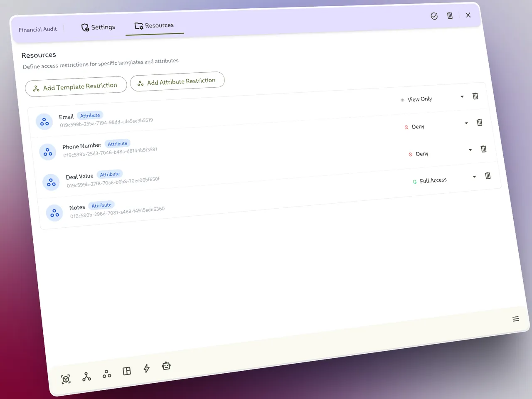Click the checkmark confirm icon in the header
Image resolution: width=532 pixels, height=399 pixels.
[434, 16]
